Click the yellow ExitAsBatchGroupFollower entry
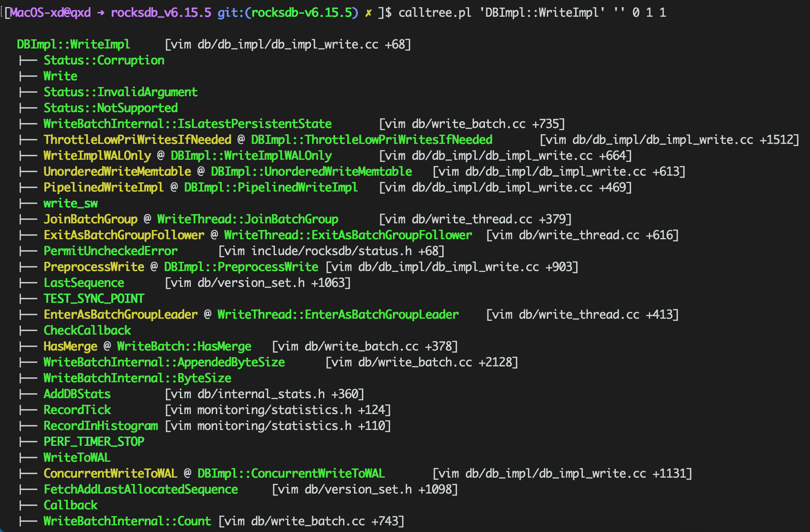The width and height of the screenshot is (810, 532). [124, 235]
